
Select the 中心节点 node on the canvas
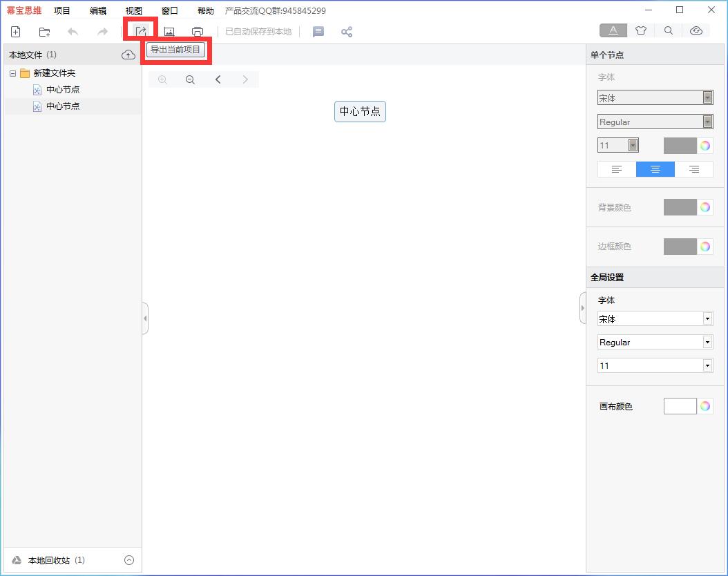click(360, 111)
